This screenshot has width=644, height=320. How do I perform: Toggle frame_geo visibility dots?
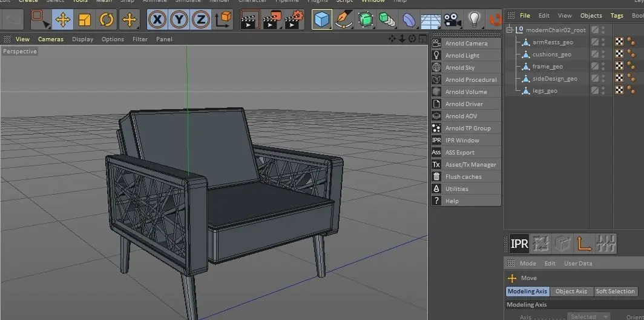pyautogui.click(x=603, y=66)
